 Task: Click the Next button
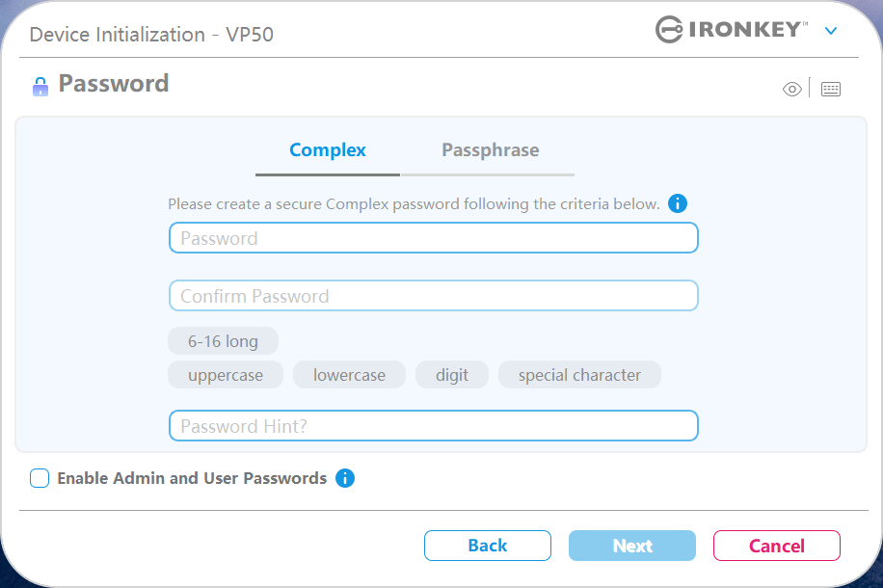click(632, 546)
